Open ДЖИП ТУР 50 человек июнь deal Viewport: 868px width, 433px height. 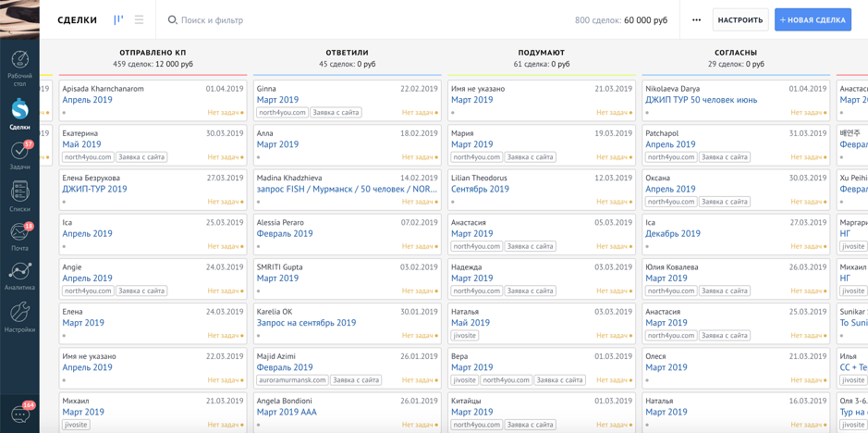click(x=701, y=100)
